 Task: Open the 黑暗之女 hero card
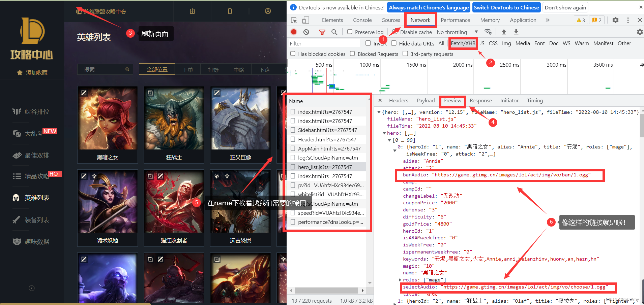pos(108,125)
